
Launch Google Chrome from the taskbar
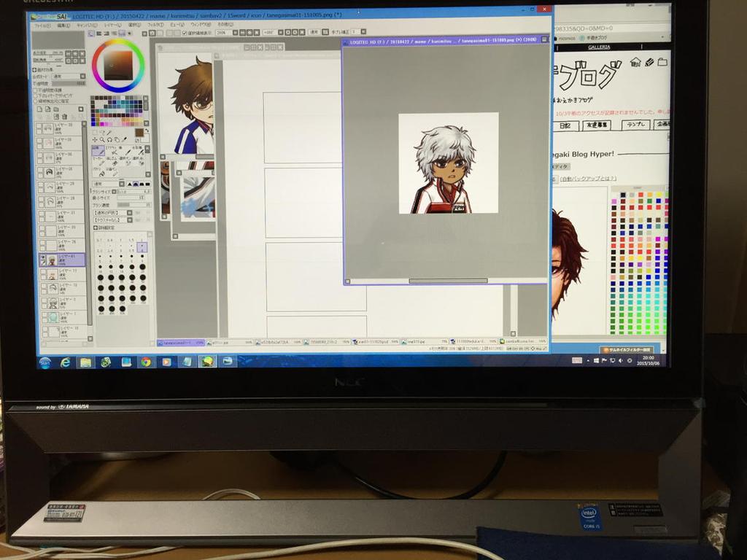(x=146, y=362)
